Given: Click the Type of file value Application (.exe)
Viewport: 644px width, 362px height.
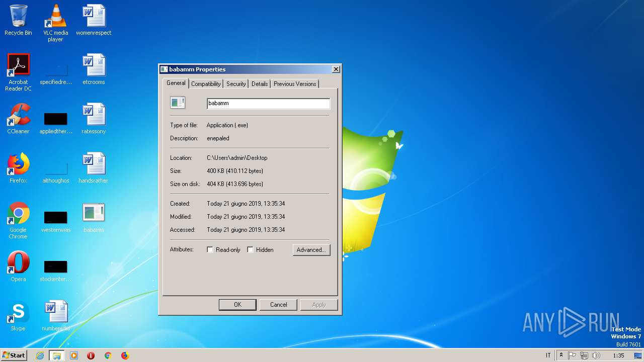Looking at the screenshot, I should pos(227,125).
